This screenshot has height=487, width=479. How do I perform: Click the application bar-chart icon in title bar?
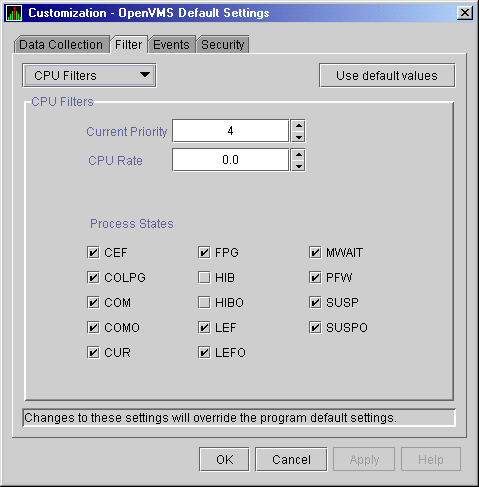click(14, 13)
